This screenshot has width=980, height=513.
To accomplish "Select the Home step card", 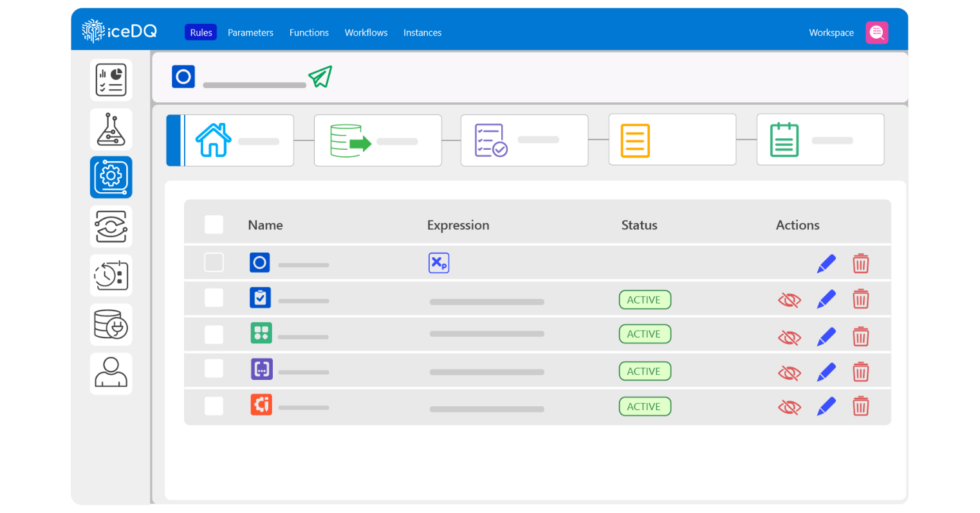I will tap(230, 140).
